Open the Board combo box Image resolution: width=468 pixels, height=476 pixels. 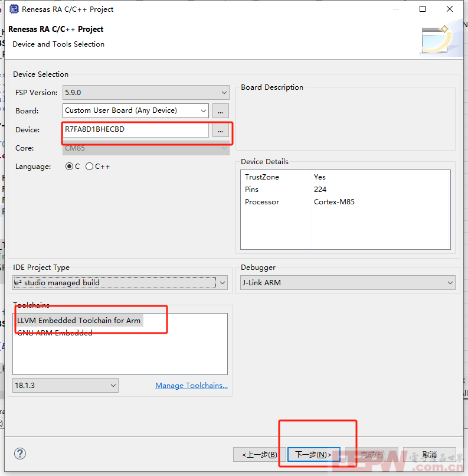(x=136, y=110)
